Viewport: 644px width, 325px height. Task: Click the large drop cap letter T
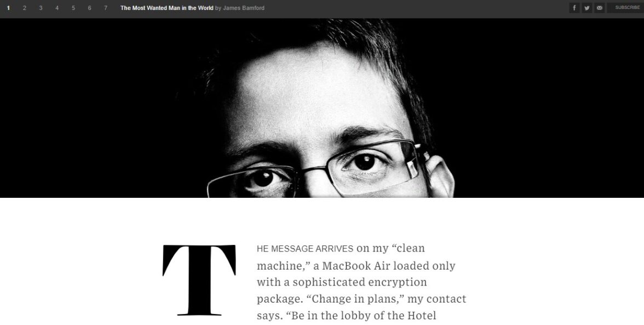coord(199,280)
